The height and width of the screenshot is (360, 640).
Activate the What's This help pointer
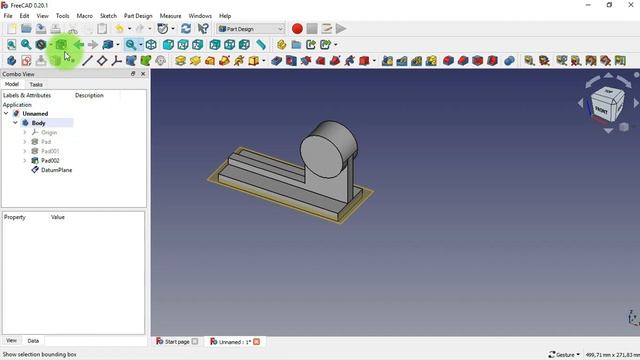203,29
